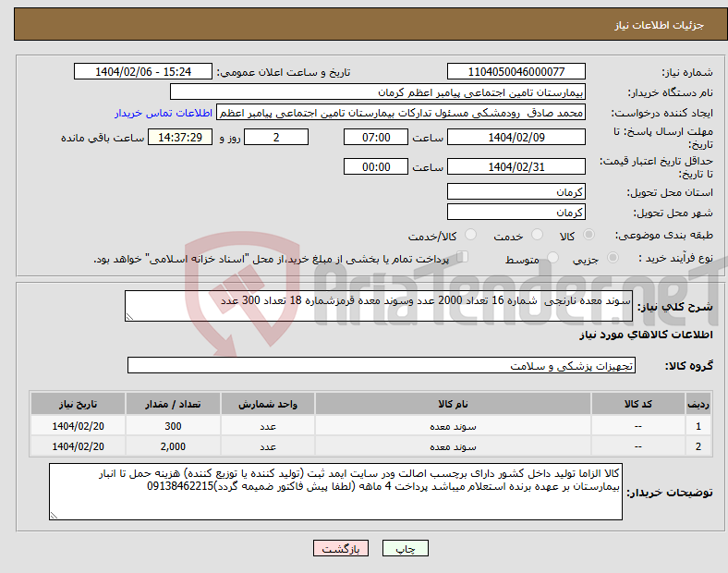This screenshot has height=573, width=728.
Task: Click the چاپ (print) button
Action: 405,548
